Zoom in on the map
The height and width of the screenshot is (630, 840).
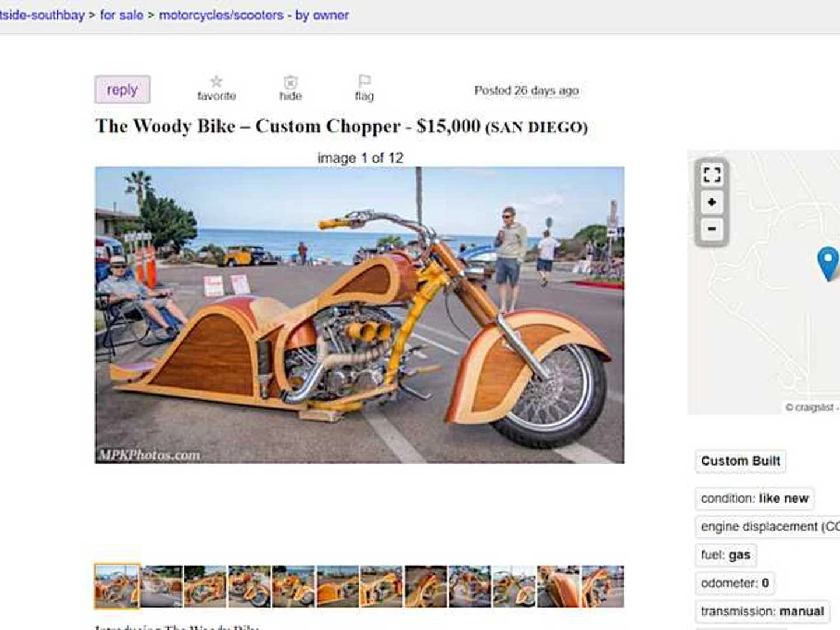pyautogui.click(x=712, y=202)
